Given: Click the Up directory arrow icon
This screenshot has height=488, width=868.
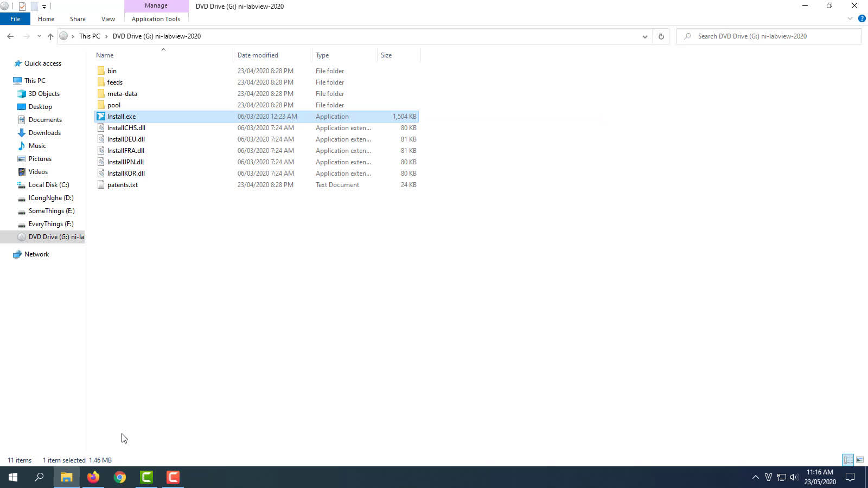Looking at the screenshot, I should (x=50, y=36).
